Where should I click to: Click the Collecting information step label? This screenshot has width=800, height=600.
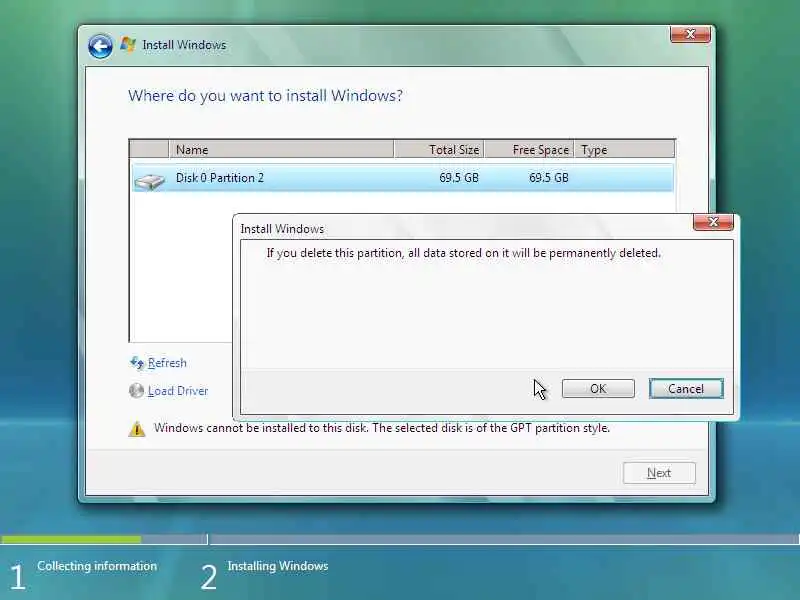coord(97,566)
